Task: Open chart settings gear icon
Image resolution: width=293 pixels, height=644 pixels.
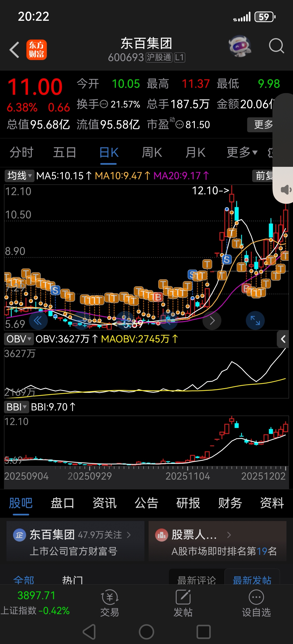Action: pyautogui.click(x=270, y=153)
